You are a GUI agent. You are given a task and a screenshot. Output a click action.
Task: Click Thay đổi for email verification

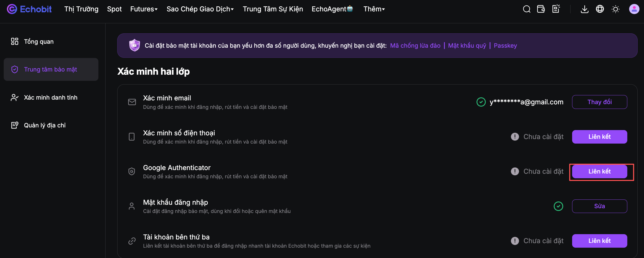(599, 102)
